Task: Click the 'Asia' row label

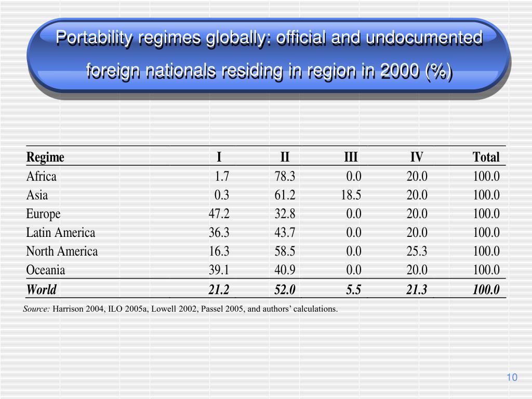Action: point(37,195)
